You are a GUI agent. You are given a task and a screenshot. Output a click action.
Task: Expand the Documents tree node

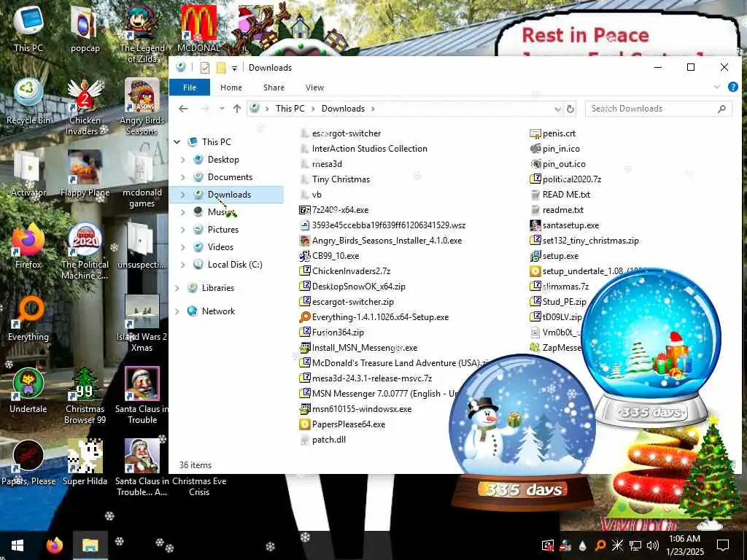[x=183, y=177]
